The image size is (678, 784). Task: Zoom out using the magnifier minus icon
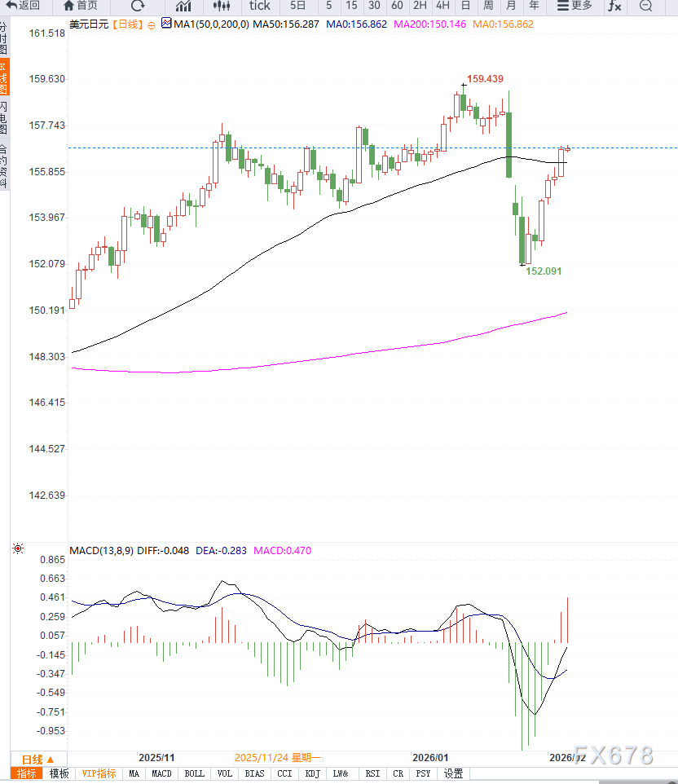point(645,6)
